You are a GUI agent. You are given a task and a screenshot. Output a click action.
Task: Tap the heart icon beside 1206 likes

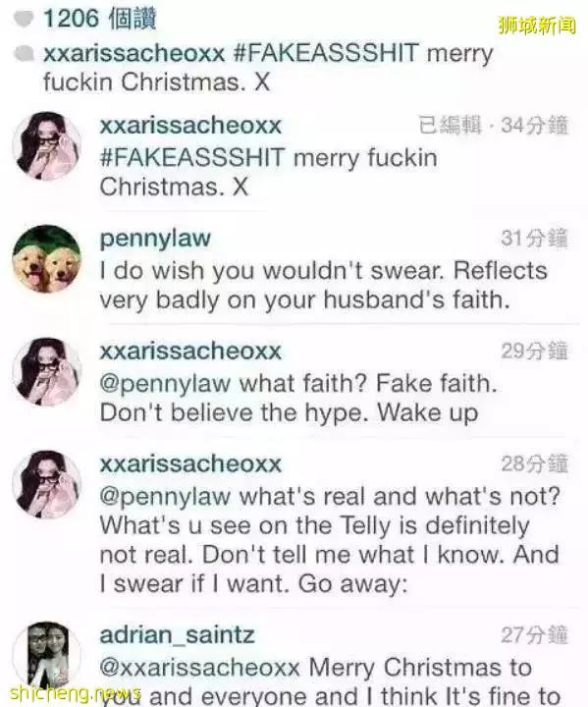pyautogui.click(x=24, y=19)
